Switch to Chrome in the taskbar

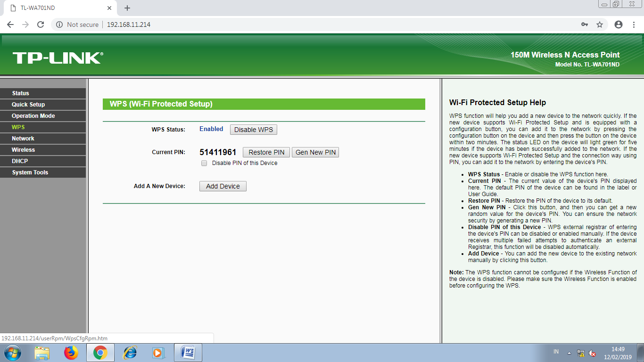click(100, 353)
